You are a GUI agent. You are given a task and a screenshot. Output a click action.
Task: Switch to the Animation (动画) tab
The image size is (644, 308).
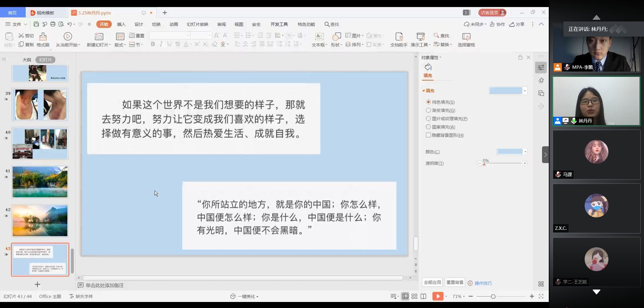[174, 24]
